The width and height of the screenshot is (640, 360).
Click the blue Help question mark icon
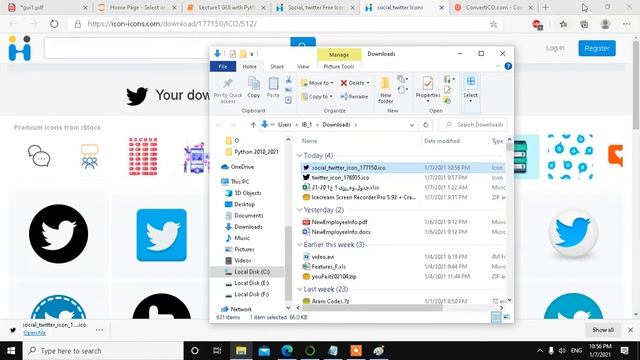click(508, 66)
